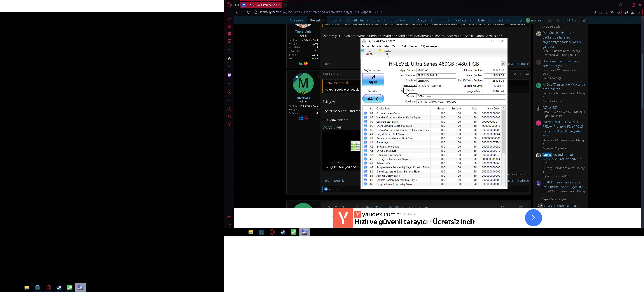Expand the Mağaza dropdown arrow
This screenshot has width=644, height=292.
(470, 20)
